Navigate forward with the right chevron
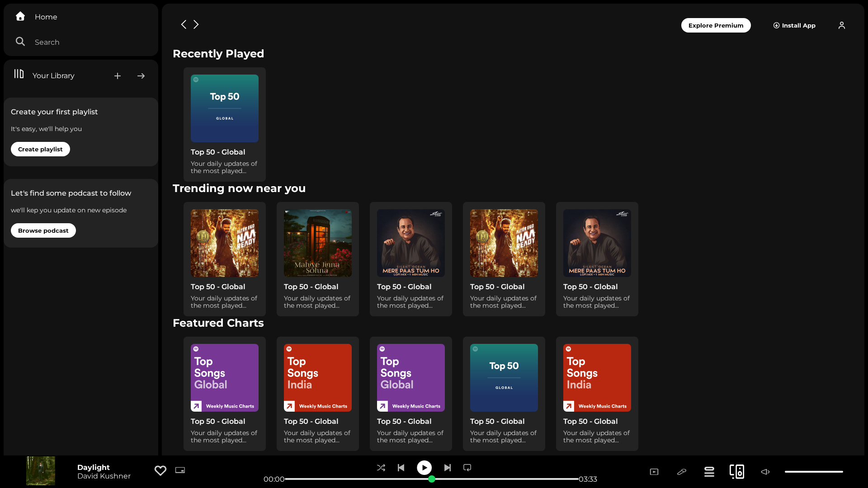Viewport: 868px width, 488px height. (x=196, y=24)
